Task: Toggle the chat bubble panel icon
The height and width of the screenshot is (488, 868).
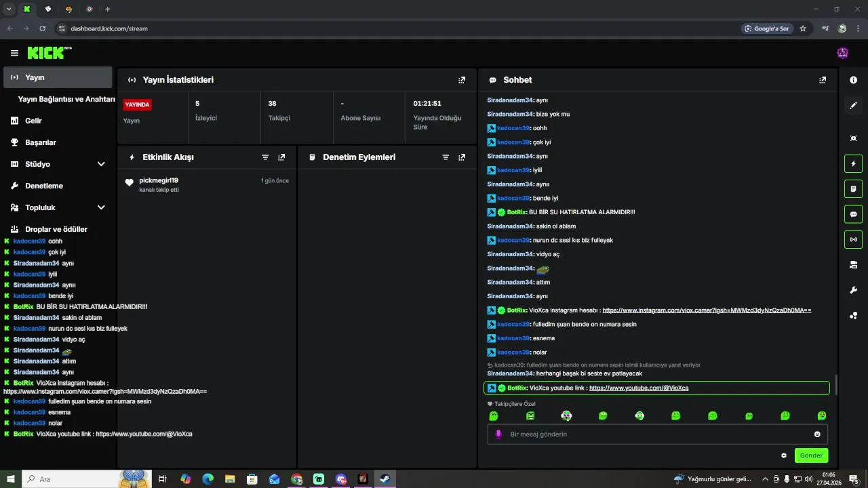Action: (x=853, y=214)
